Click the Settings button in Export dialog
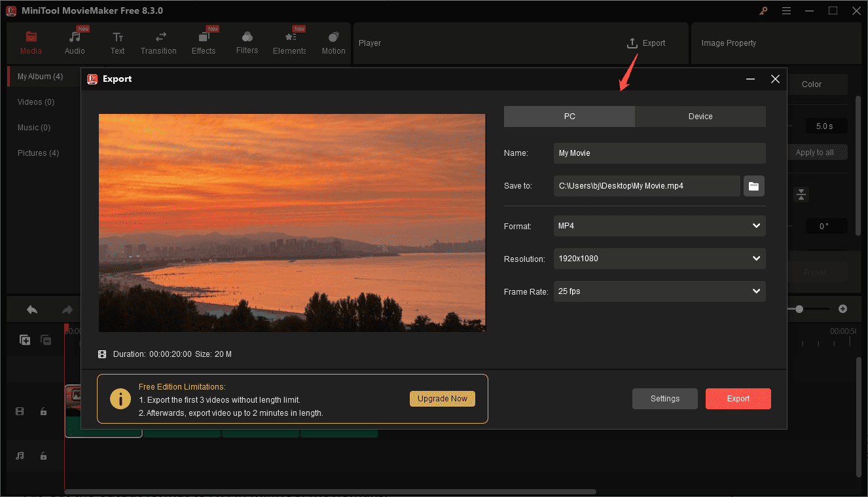868x497 pixels. pyautogui.click(x=665, y=399)
